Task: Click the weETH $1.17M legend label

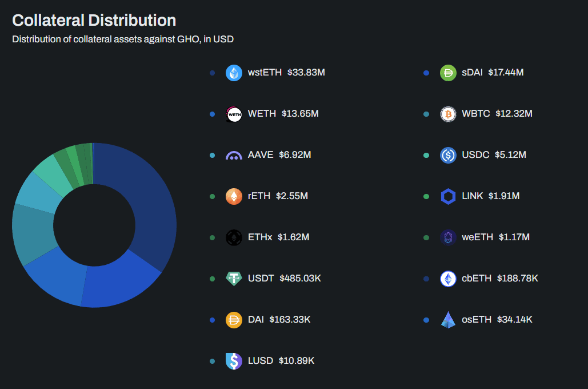Action: tap(495, 237)
